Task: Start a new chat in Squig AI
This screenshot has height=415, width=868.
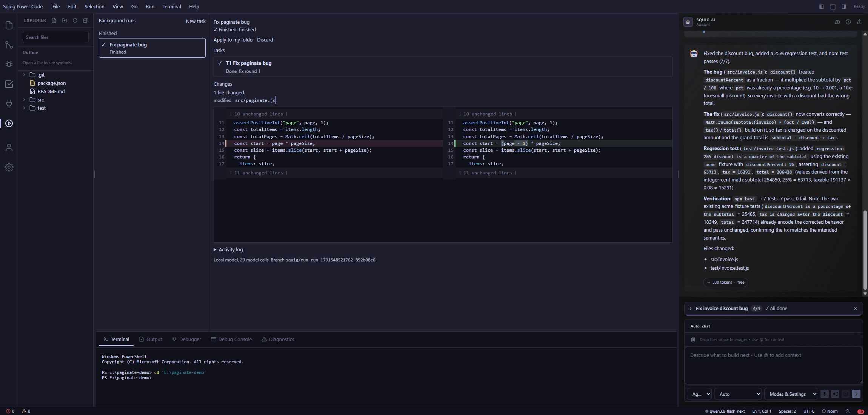Action: click(x=837, y=22)
